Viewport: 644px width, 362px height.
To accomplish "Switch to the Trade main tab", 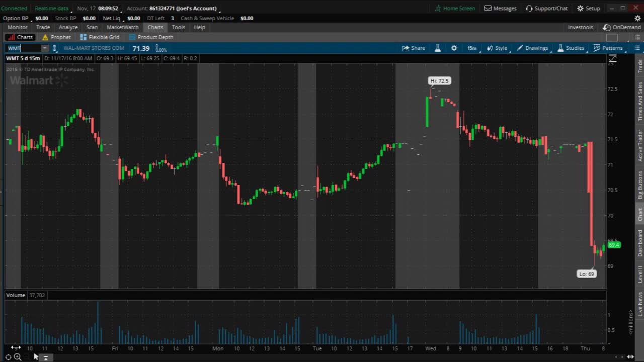I will pyautogui.click(x=43, y=27).
